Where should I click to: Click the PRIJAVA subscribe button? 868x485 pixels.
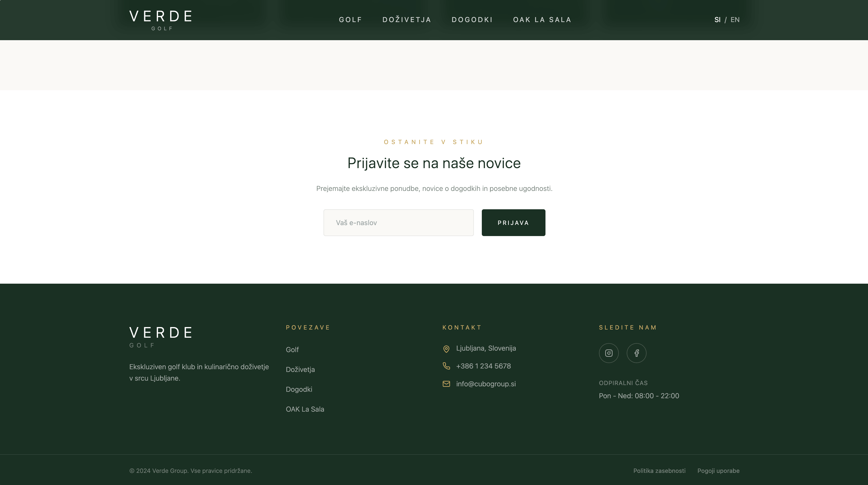point(513,223)
